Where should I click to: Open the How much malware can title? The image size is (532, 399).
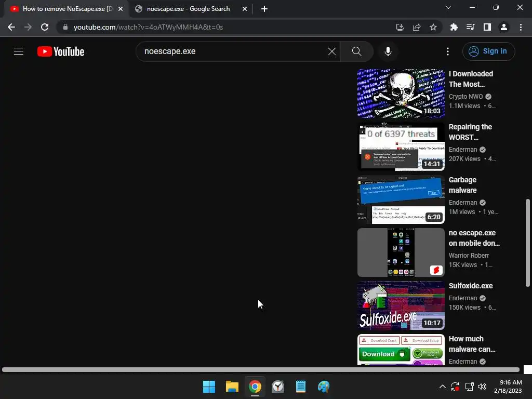coord(472,344)
